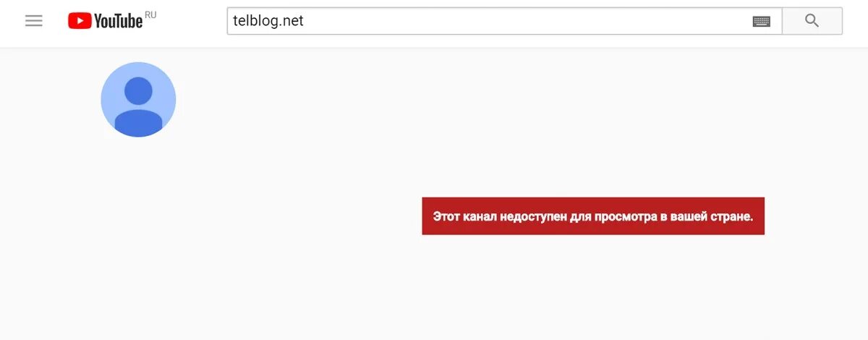The image size is (868, 340).
Task: Click the word 'вашей' in red banner
Action: tap(686, 217)
